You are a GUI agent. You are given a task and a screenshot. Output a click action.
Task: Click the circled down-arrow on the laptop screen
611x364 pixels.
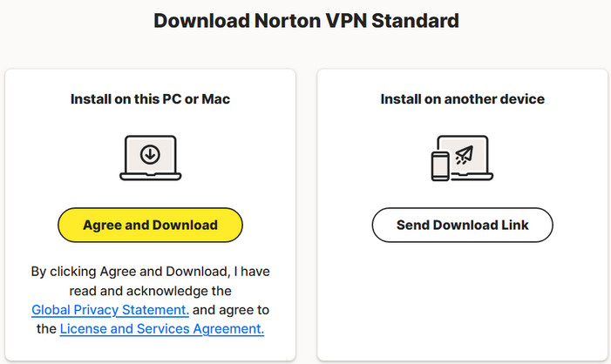coord(150,155)
